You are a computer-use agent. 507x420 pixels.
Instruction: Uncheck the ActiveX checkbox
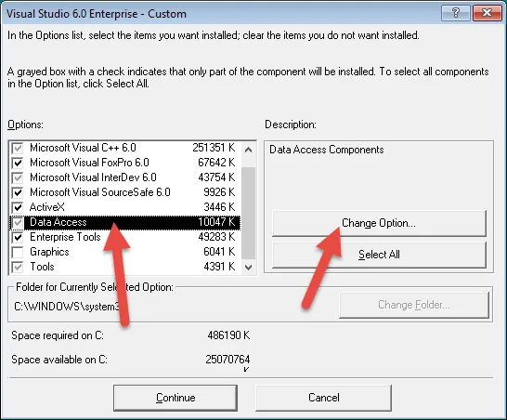pos(18,207)
